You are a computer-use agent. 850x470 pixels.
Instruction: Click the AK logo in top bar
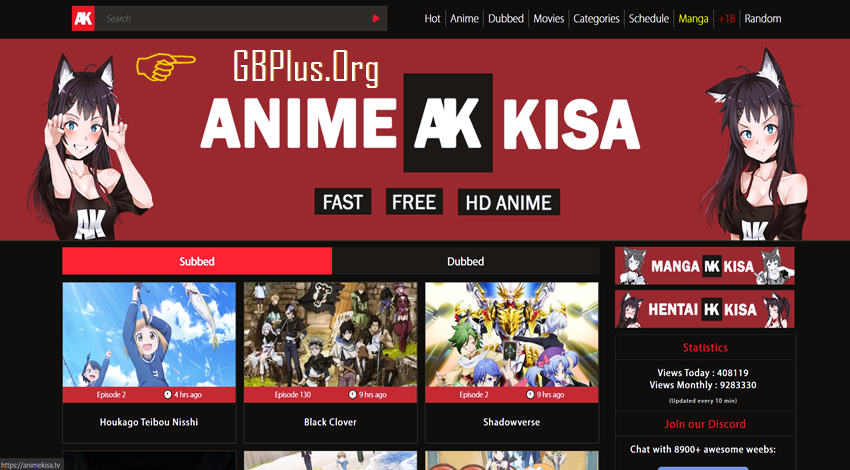pyautogui.click(x=83, y=18)
